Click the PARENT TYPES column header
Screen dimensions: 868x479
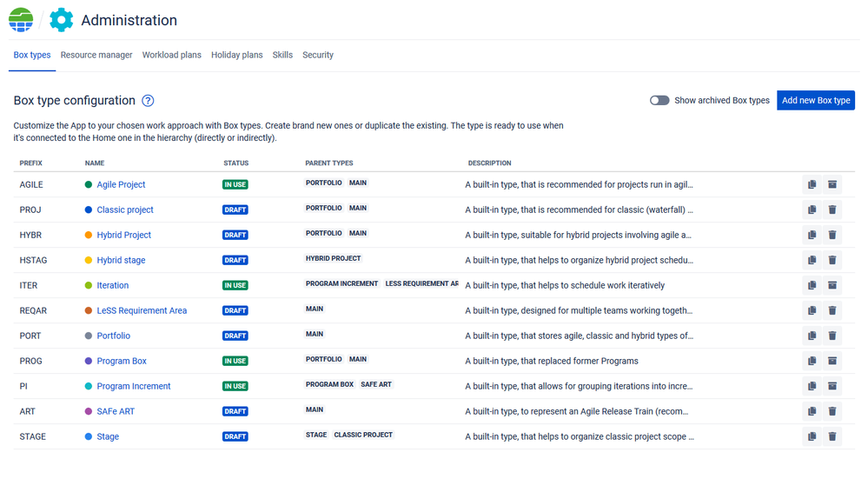click(x=328, y=163)
